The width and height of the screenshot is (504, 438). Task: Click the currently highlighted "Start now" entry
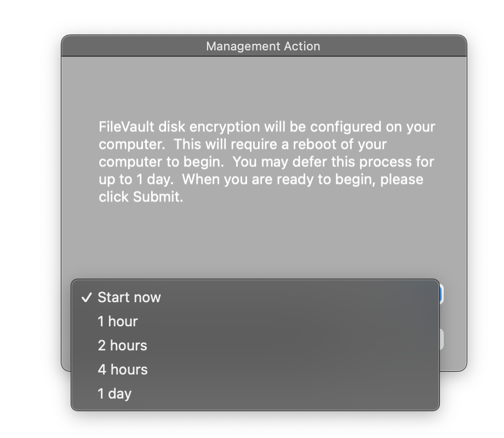click(x=129, y=297)
